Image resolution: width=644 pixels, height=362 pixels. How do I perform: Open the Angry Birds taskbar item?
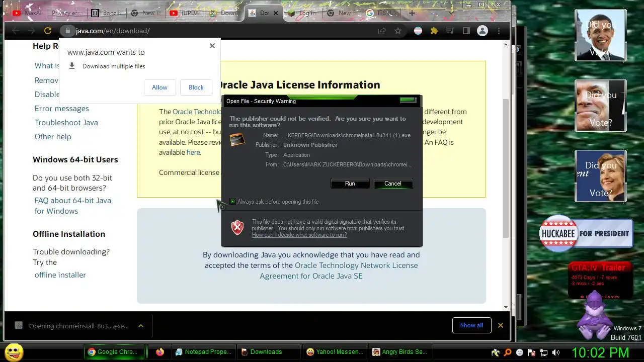point(400,352)
